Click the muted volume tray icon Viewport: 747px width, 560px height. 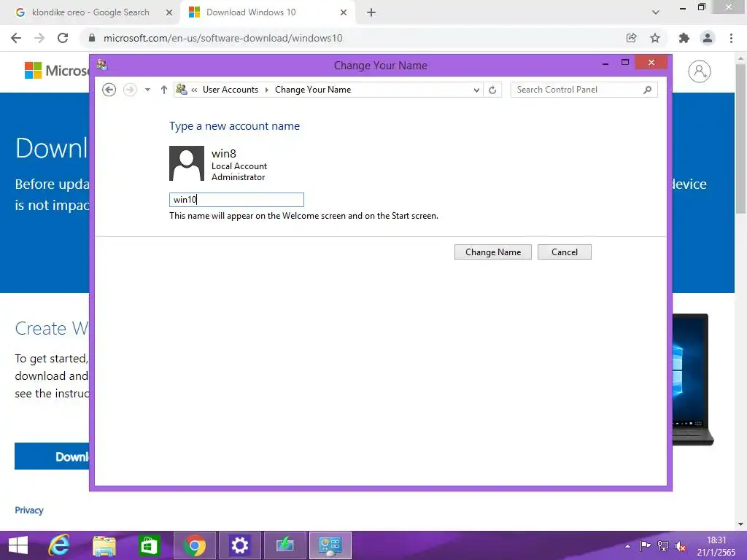click(681, 546)
